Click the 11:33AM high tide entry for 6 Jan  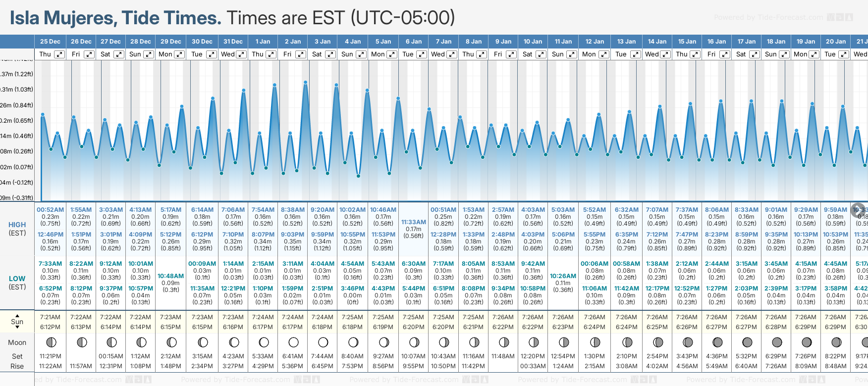tap(413, 222)
